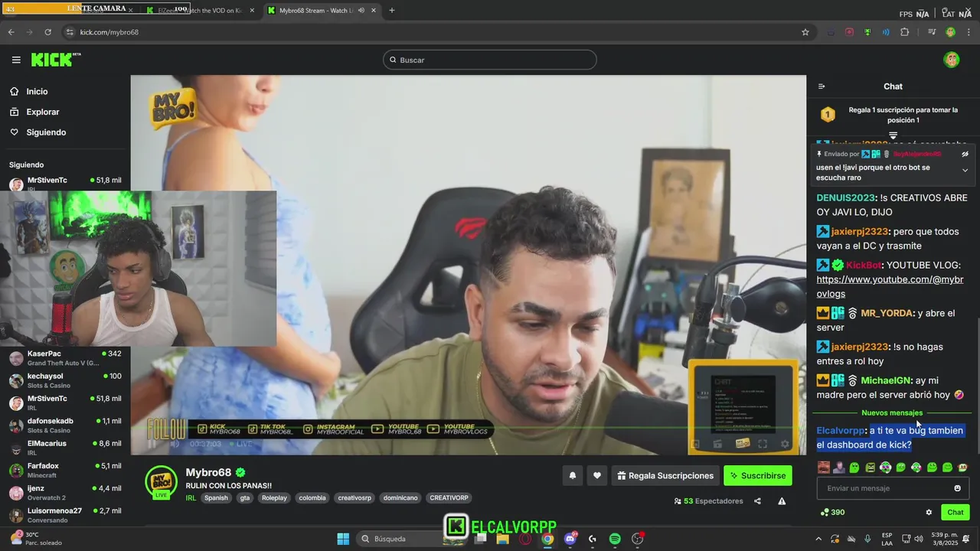
Task: Select the gta tag
Action: pos(245,497)
